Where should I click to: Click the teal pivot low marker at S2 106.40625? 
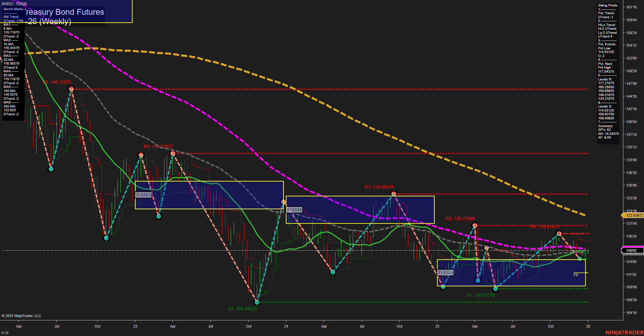[x=257, y=302]
